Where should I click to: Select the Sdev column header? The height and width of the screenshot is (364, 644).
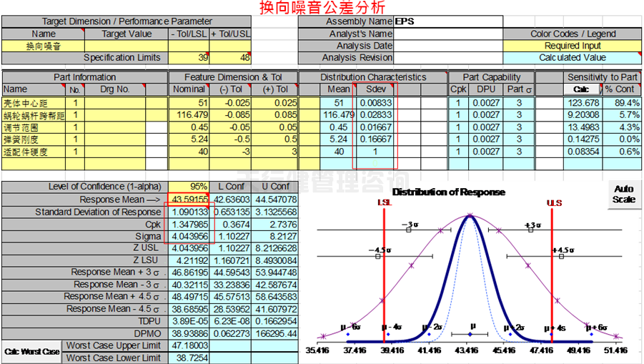coord(375,89)
